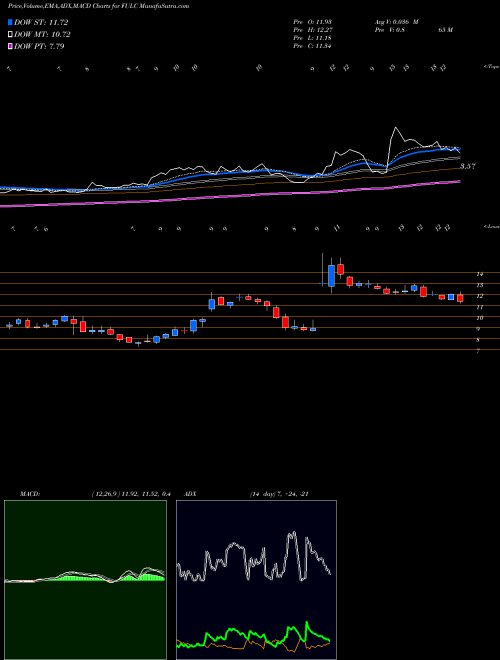The height and width of the screenshot is (660, 500).
Task: Click the ADX (14 day) 7, +24, -21 text
Action: pos(279,494)
